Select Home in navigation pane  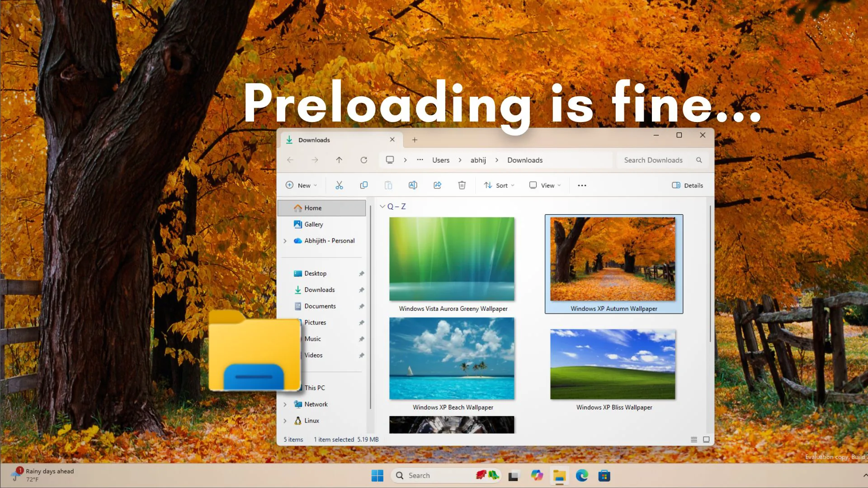point(321,208)
